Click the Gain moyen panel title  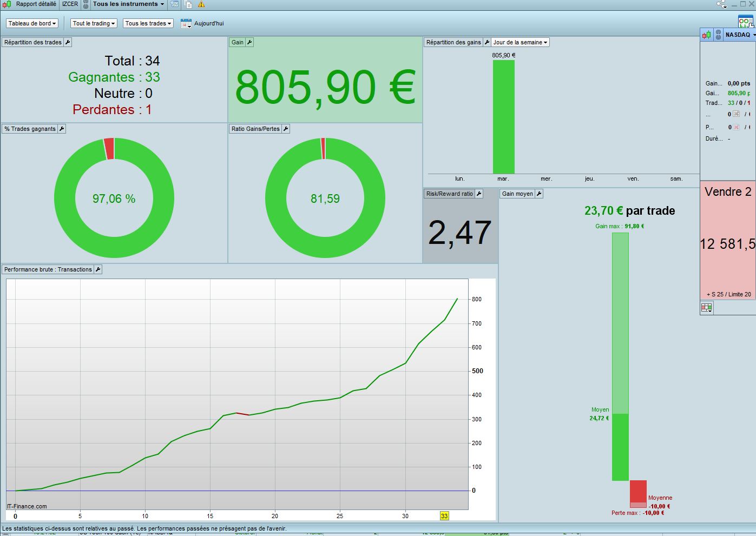coord(517,194)
